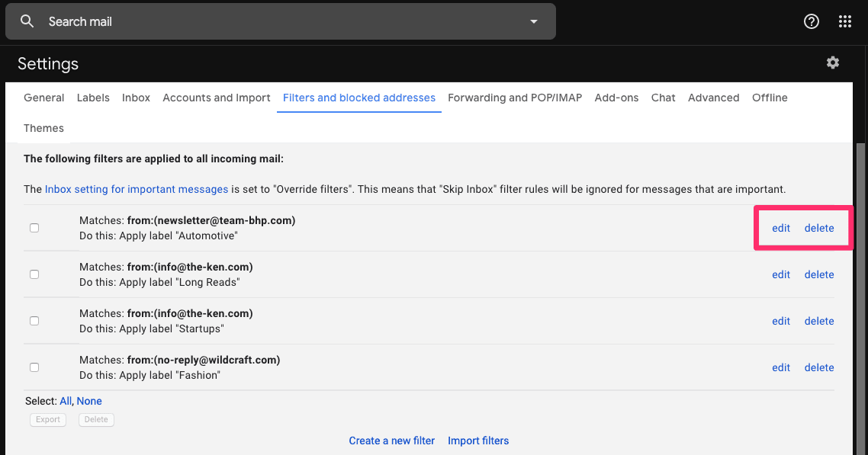
Task: Open "Inbox setting for important messages" link
Action: pos(137,189)
